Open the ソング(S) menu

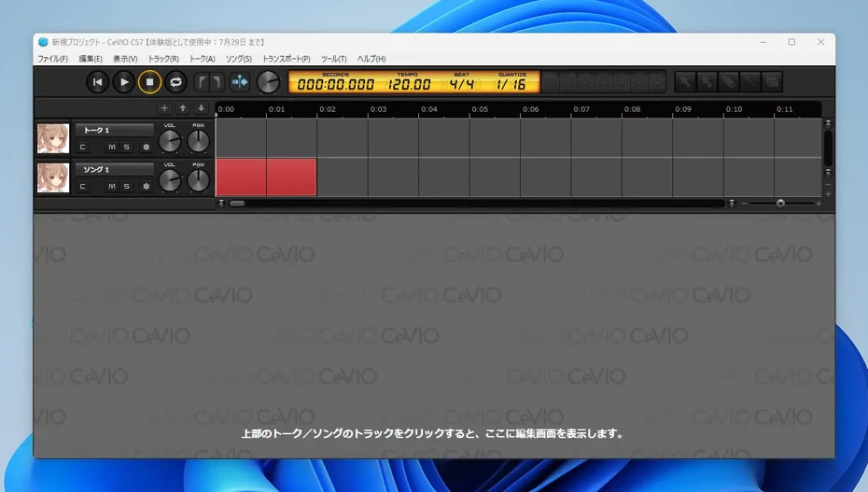click(x=239, y=59)
